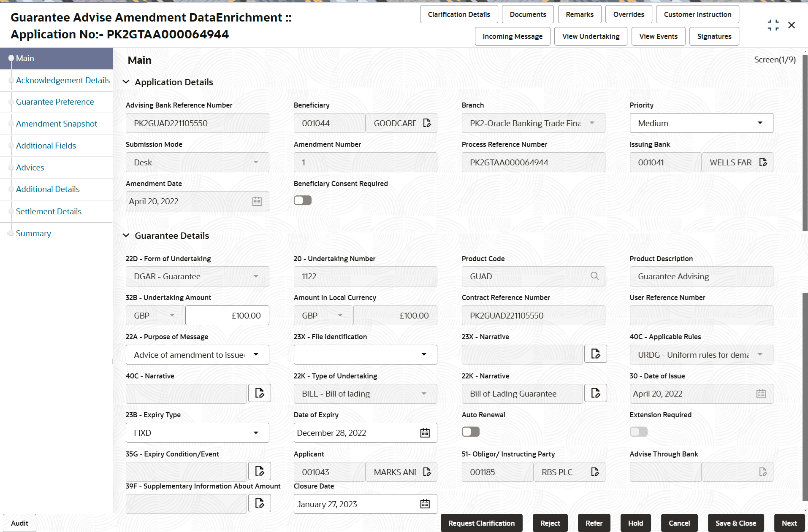Click the Next button
This screenshot has width=808, height=532.
[x=789, y=523]
